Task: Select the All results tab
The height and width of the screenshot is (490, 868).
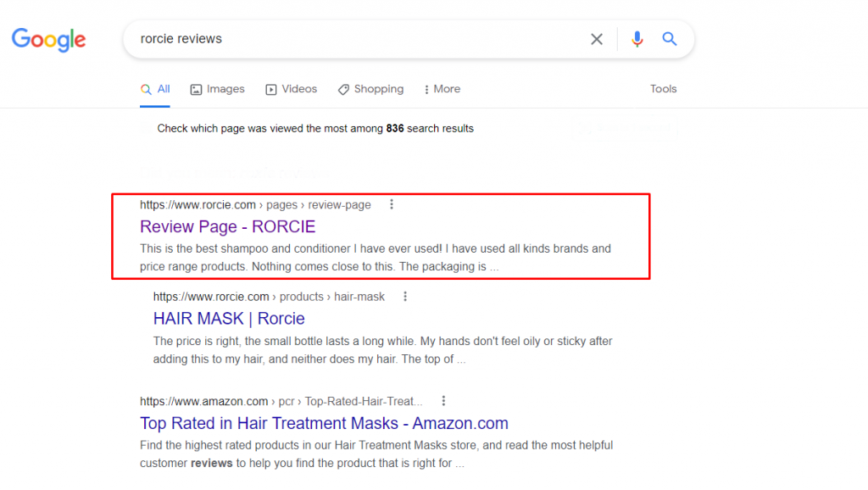Action: (155, 89)
